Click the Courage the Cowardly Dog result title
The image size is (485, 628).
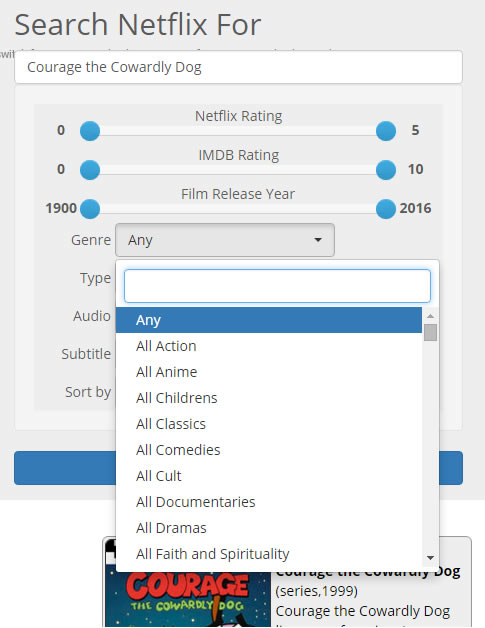point(368,573)
